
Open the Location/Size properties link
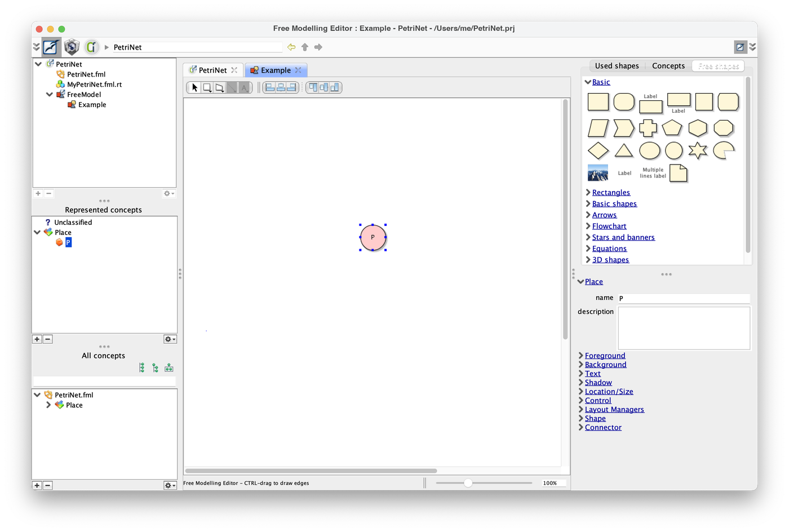[x=609, y=392]
